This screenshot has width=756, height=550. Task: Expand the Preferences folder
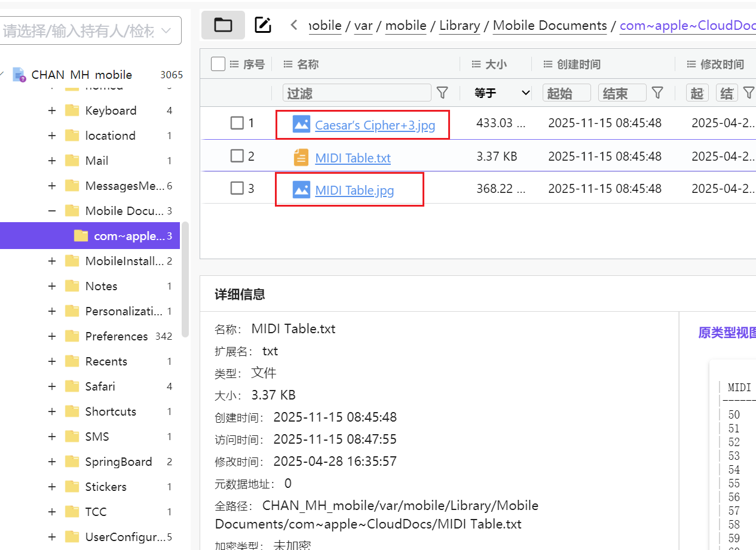click(52, 336)
